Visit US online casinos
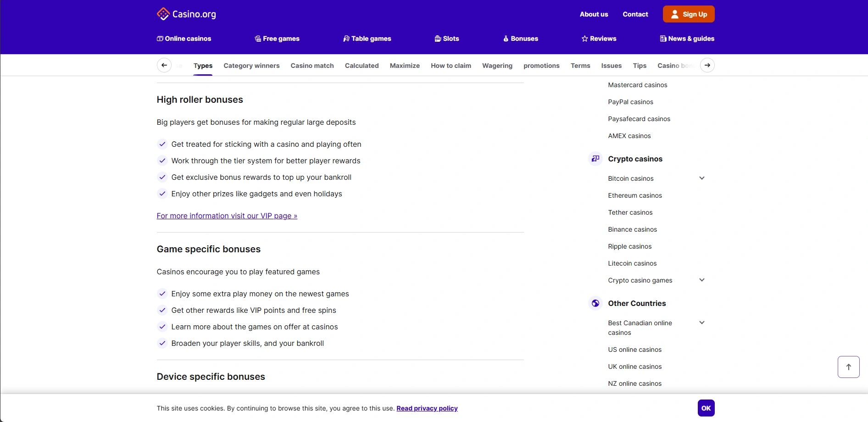 634,350
